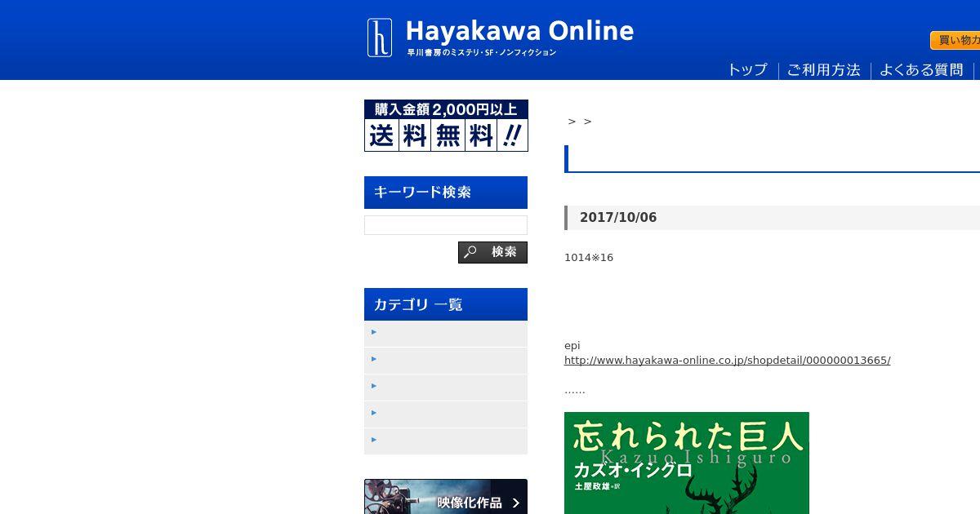Click the 忘れられた巨人 book cover image
Screen dimensions: 980x514
(687, 463)
